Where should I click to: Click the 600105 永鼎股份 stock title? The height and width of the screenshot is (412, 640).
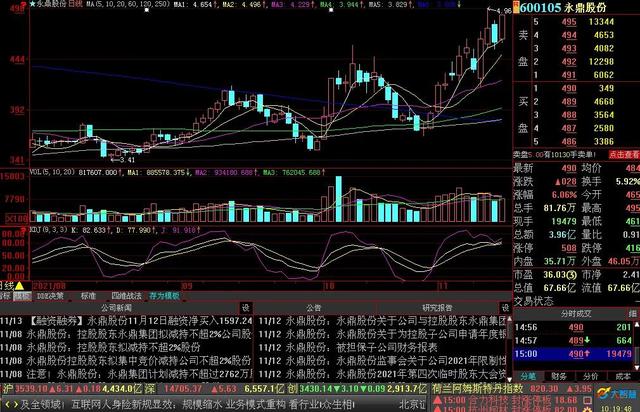coord(563,7)
